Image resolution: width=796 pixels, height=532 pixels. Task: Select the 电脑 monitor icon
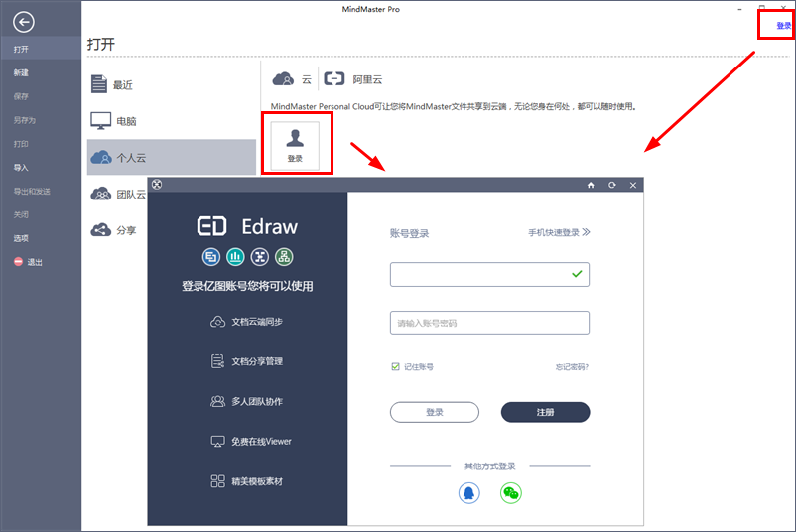(100, 121)
